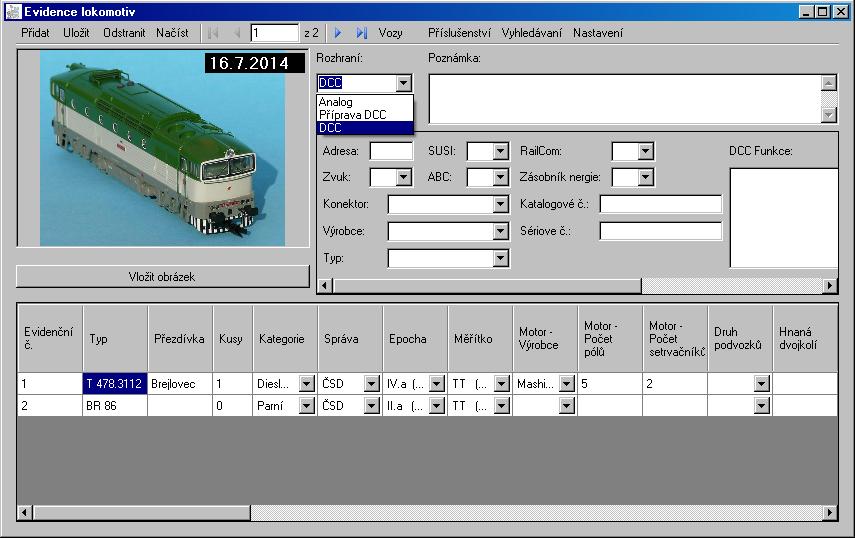Open the Vozy menu
855x538 pixels.
[390, 33]
